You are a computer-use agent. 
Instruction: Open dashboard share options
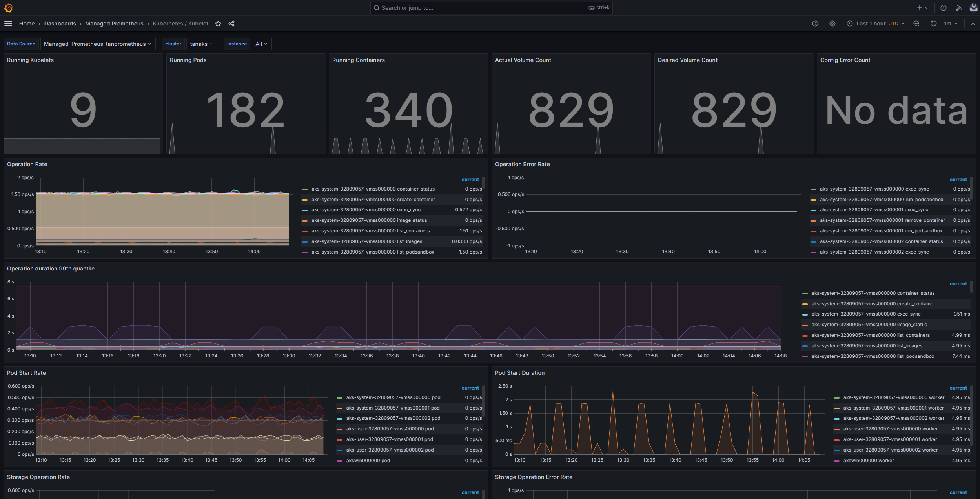coord(231,24)
